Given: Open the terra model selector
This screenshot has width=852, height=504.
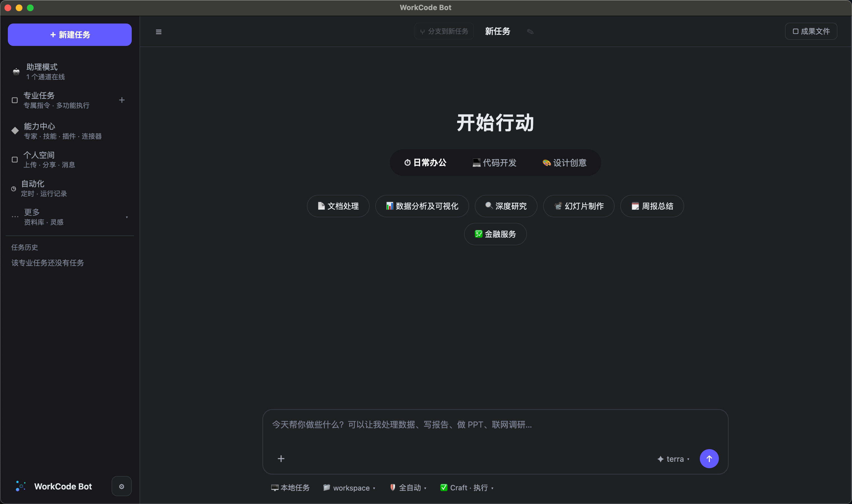Looking at the screenshot, I should (673, 459).
